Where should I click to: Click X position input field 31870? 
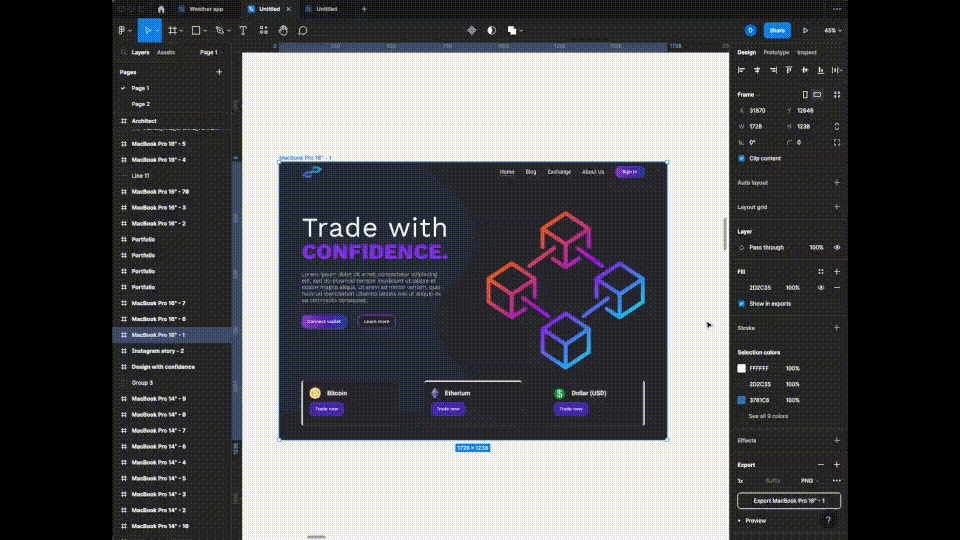tap(759, 111)
